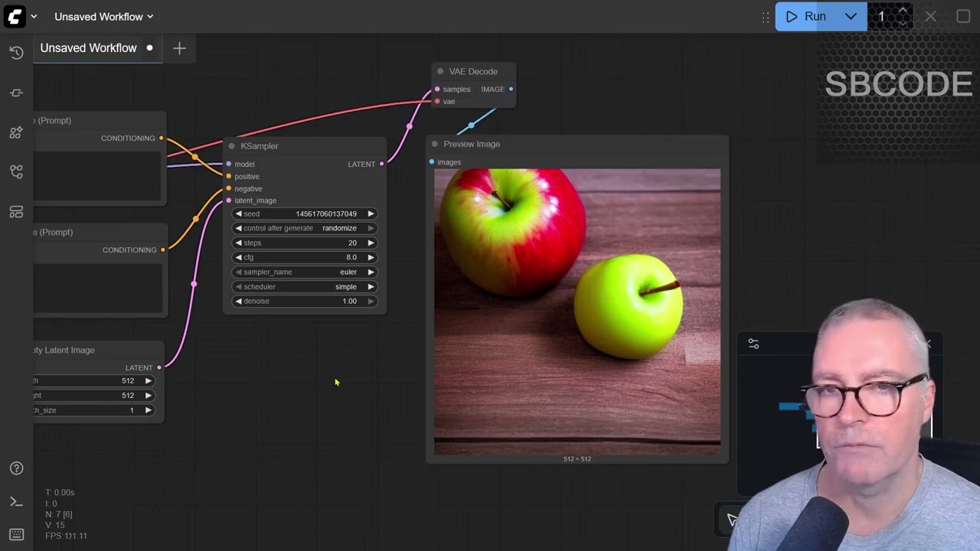Image resolution: width=980 pixels, height=551 pixels.
Task: Change control after generate randomize option
Action: 305,228
